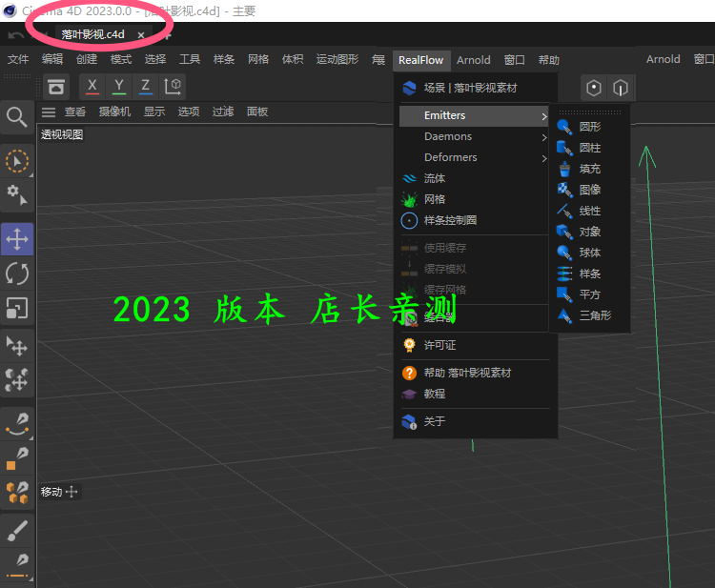The width and height of the screenshot is (715, 588).
Task: Open the 网格 menu in menu bar
Action: click(258, 59)
